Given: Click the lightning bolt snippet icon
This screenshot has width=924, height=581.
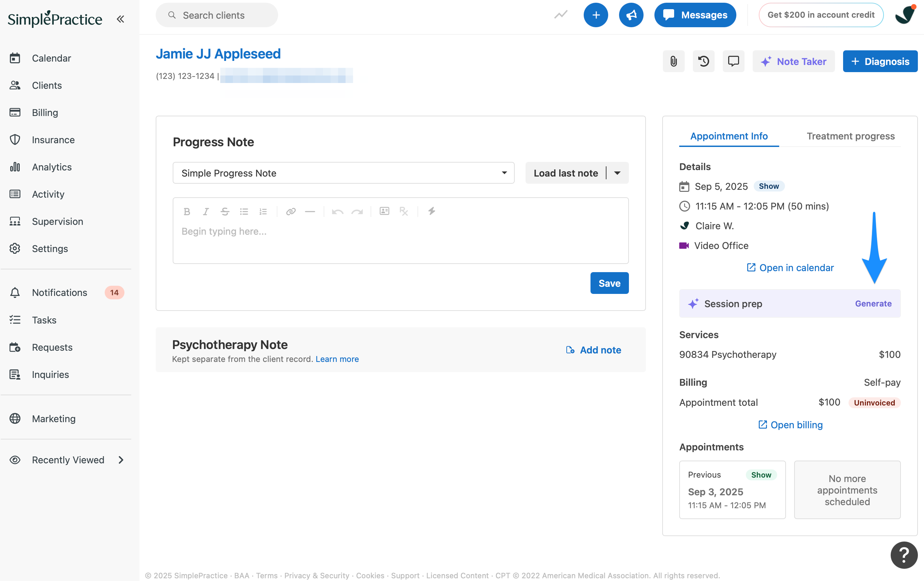Looking at the screenshot, I should coord(432,211).
